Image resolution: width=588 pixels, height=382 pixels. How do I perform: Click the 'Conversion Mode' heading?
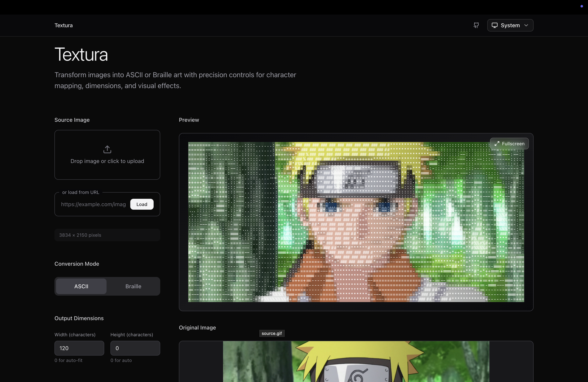tap(77, 264)
